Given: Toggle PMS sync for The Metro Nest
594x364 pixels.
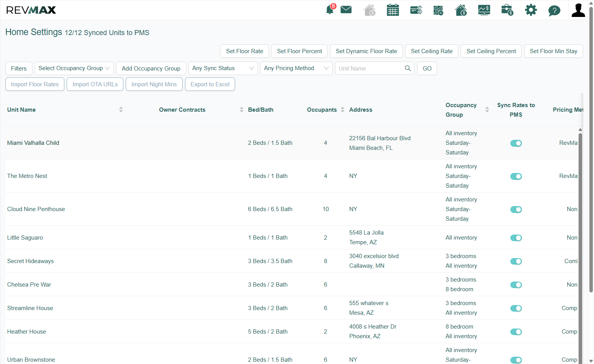Looking at the screenshot, I should click(516, 176).
